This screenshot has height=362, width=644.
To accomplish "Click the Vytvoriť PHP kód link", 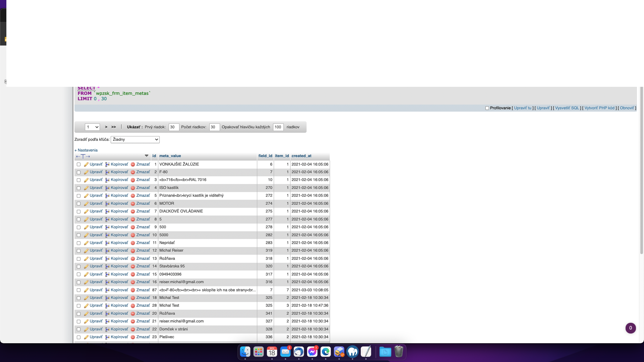I will (x=599, y=108).
